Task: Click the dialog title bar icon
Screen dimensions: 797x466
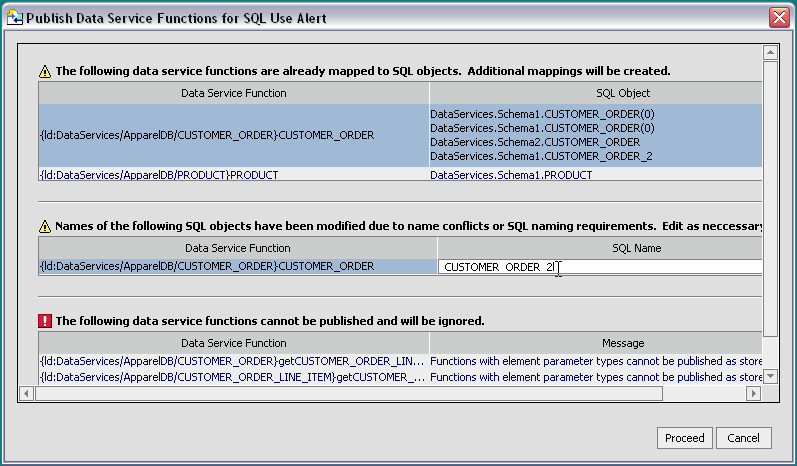Action: click(x=15, y=18)
